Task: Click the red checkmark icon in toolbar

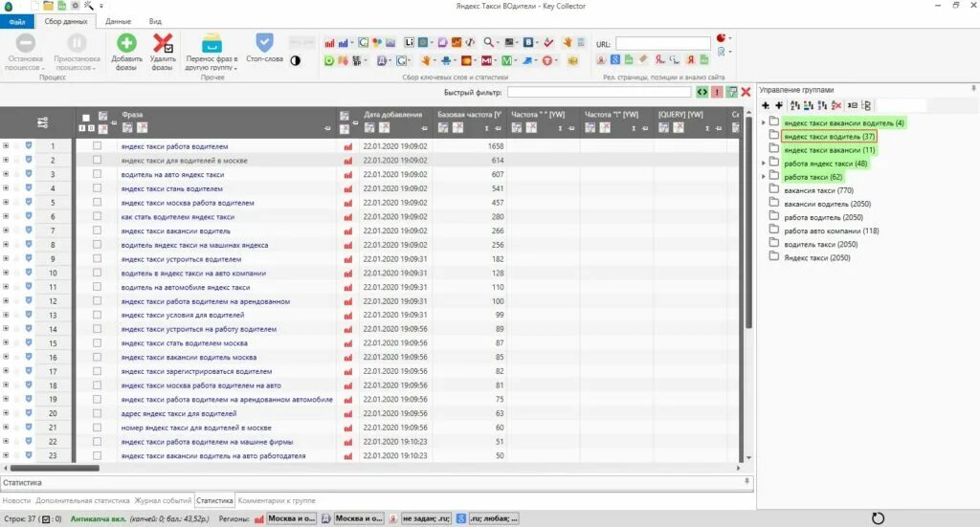Action: click(x=548, y=42)
